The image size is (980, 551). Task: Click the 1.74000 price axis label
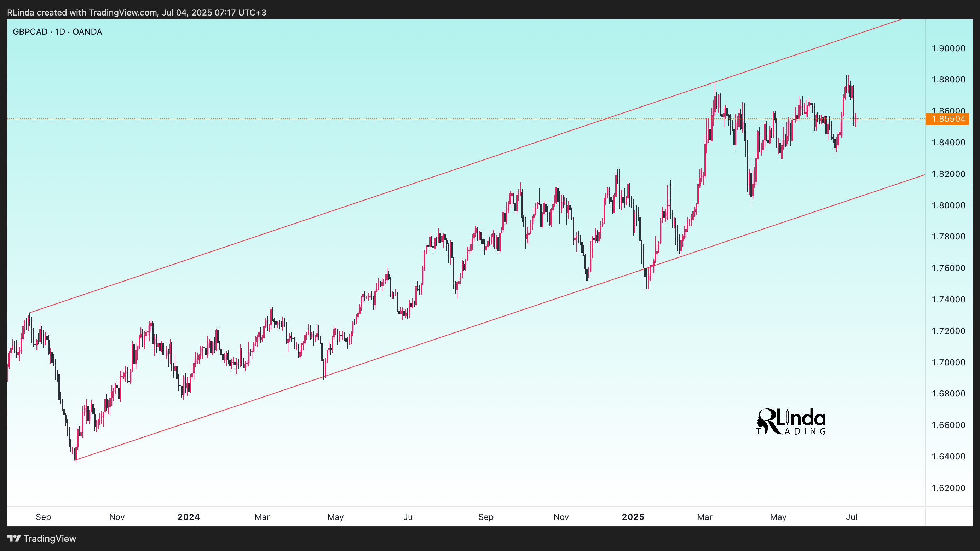click(x=949, y=300)
